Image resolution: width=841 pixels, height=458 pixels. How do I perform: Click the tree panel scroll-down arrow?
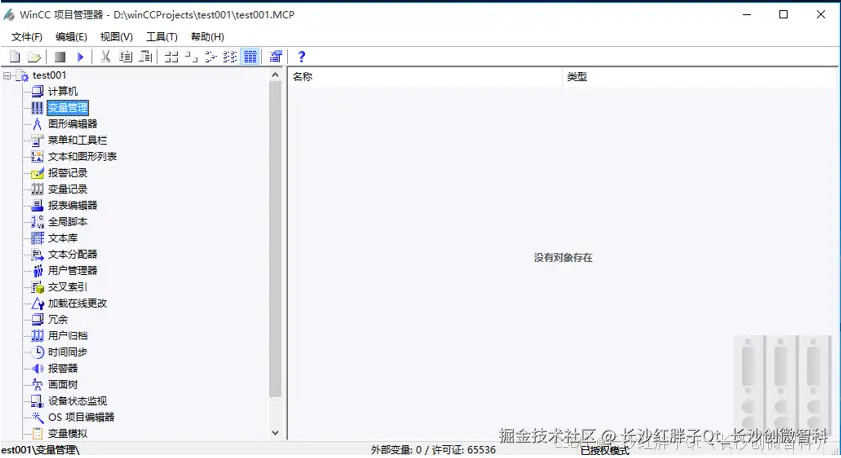pos(275,433)
